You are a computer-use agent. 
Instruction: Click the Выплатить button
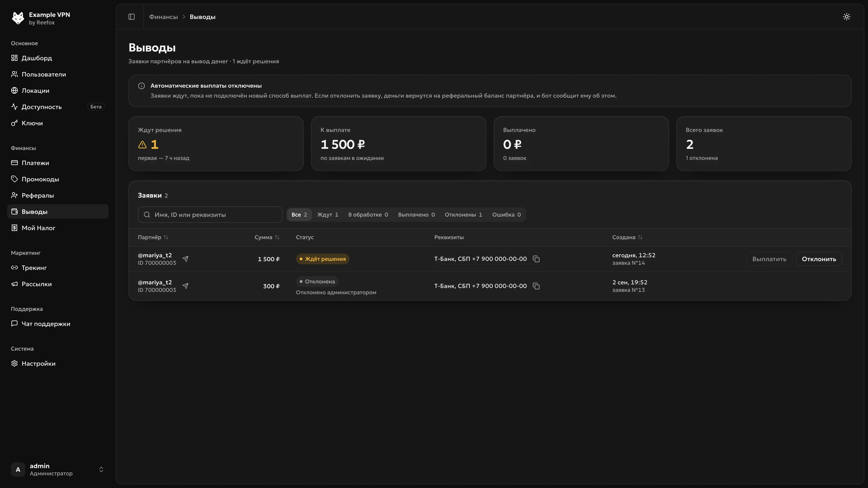click(769, 259)
